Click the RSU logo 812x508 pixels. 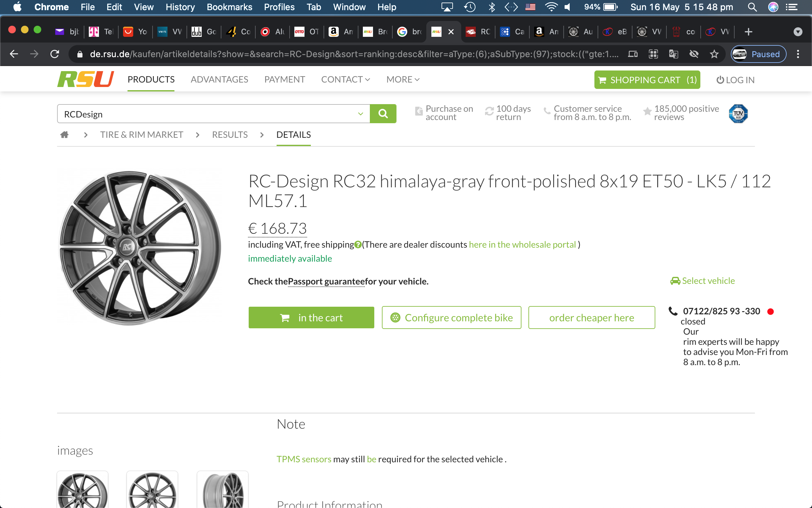tap(86, 80)
